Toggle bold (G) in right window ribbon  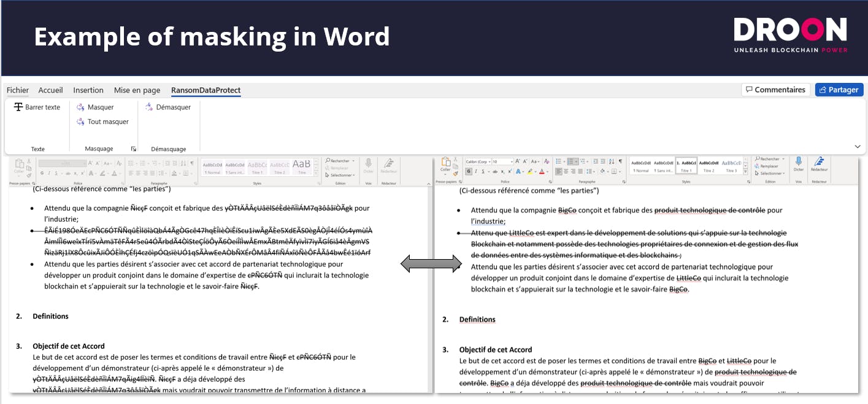click(x=467, y=172)
